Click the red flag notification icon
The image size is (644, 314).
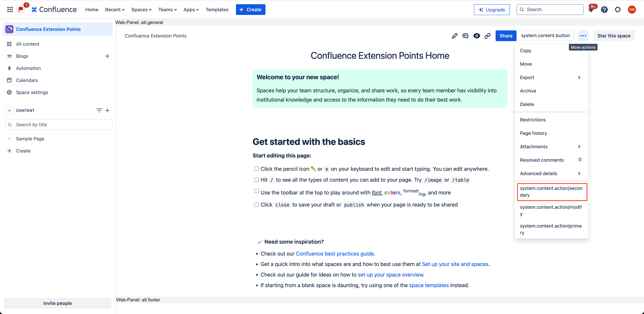(x=21, y=10)
